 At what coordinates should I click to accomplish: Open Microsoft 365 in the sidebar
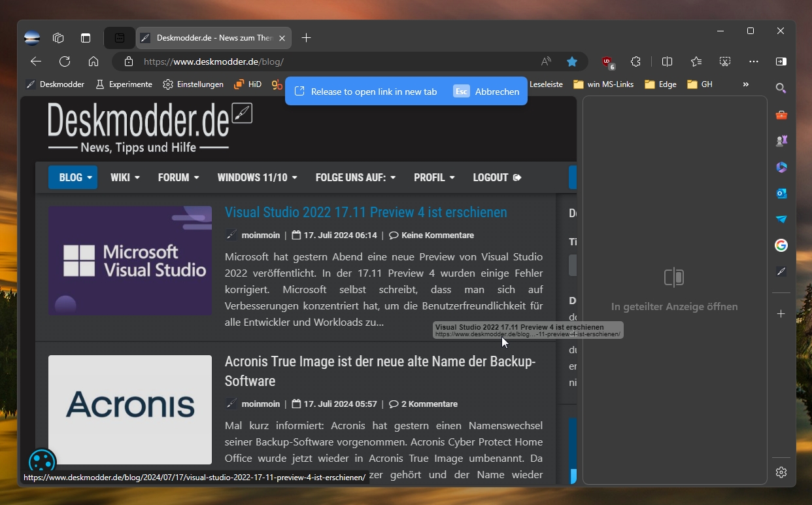tap(781, 167)
